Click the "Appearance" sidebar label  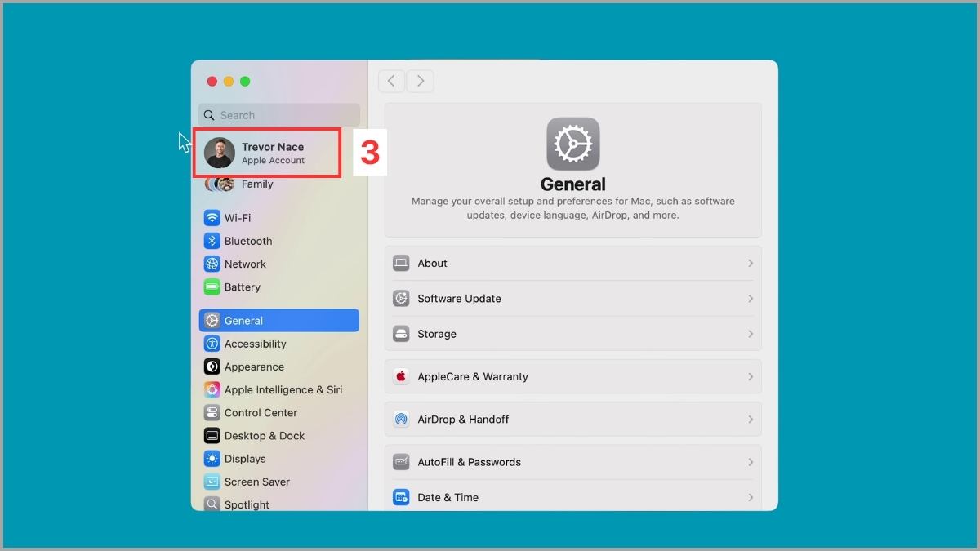pos(254,367)
